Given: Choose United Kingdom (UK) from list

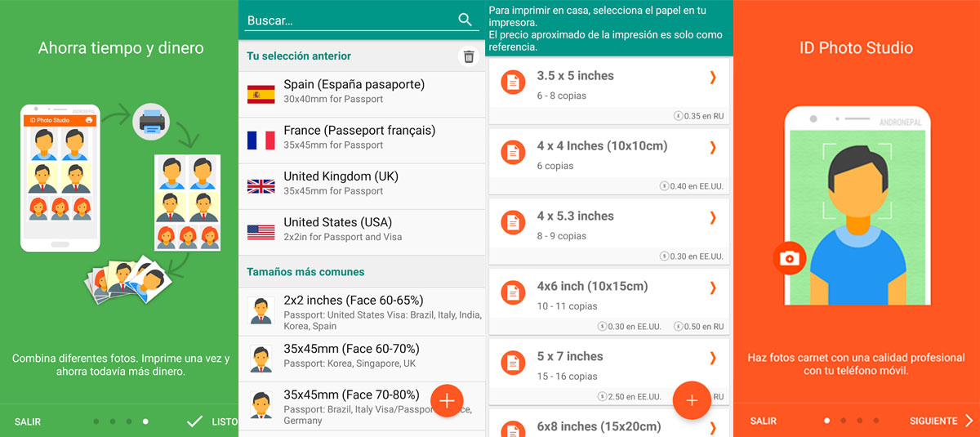Looking at the screenshot, I should [x=359, y=183].
